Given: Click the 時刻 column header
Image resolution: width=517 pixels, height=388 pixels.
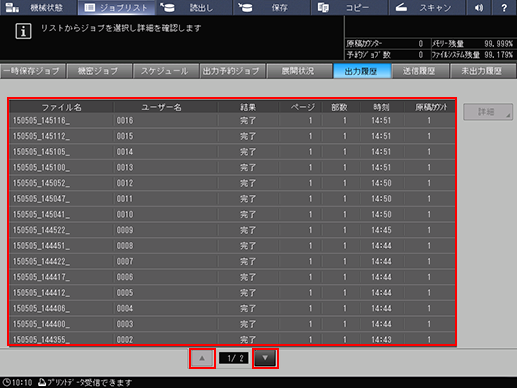Looking at the screenshot, I should [x=381, y=107].
